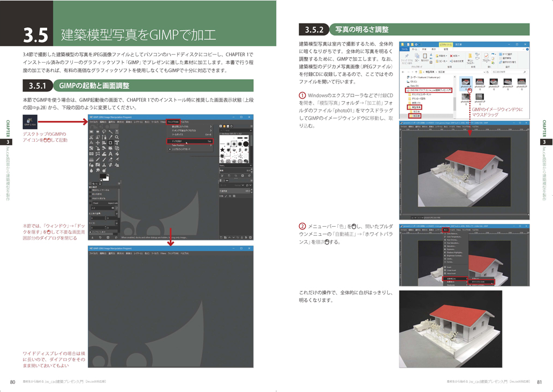This screenshot has height=392, width=553.
Task: Select the Ellipse Select tool in GIMP toolbox
Action: pyautogui.click(x=97, y=132)
